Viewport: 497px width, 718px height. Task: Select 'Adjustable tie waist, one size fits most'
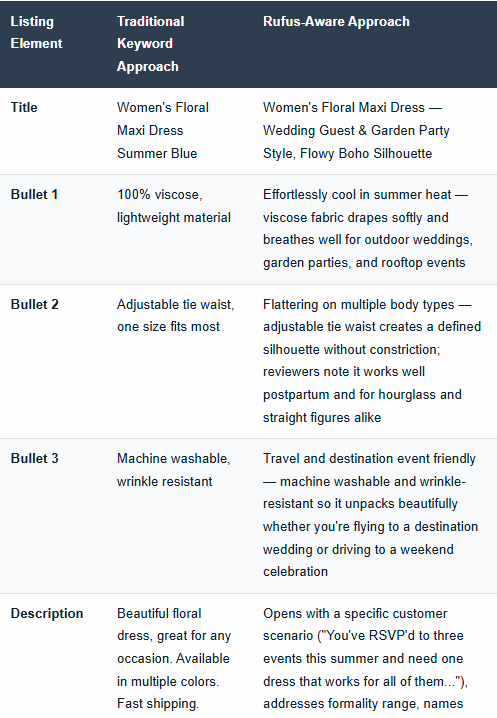point(175,315)
